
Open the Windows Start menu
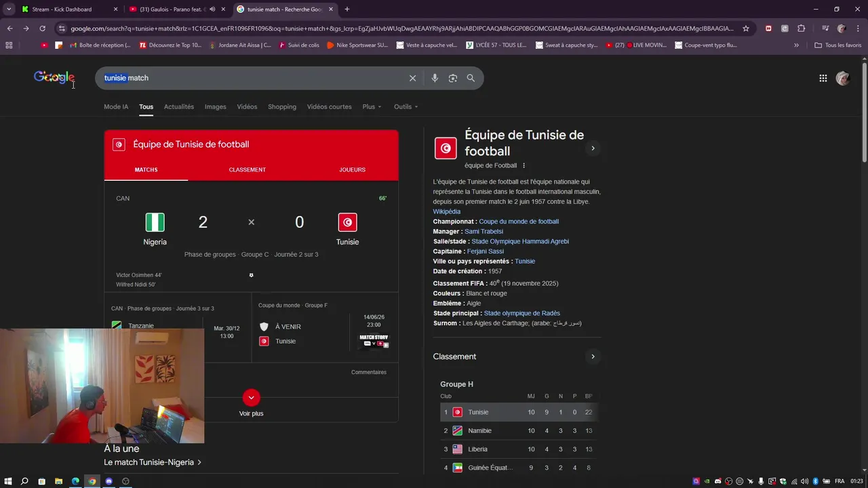[x=8, y=481]
